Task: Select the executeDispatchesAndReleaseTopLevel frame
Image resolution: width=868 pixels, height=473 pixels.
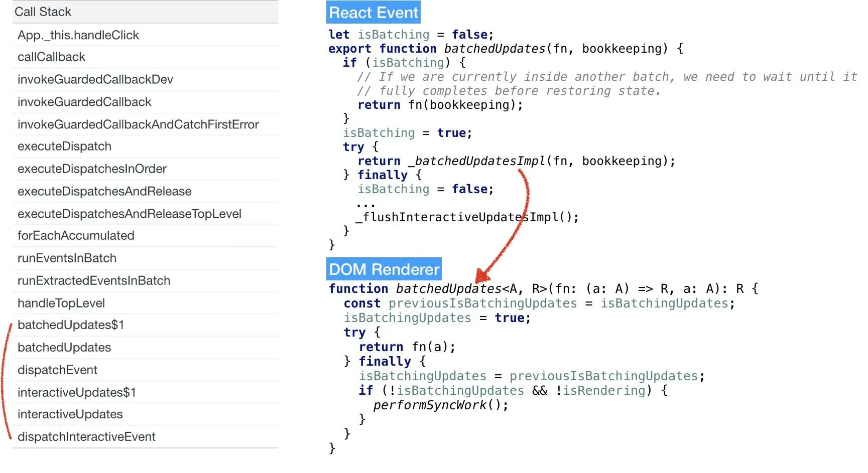Action: 145,214
